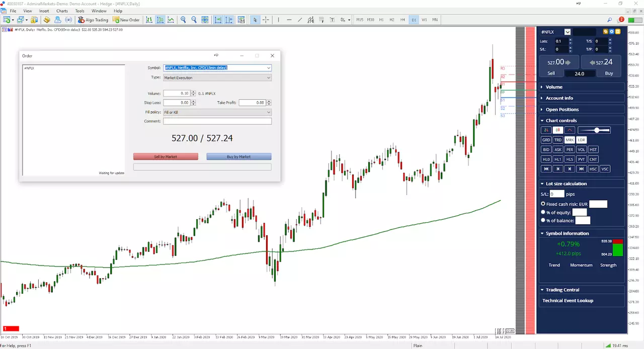This screenshot has height=349, width=644.
Task: Select Fixed cash risk EUR radio button
Action: [x=543, y=204]
